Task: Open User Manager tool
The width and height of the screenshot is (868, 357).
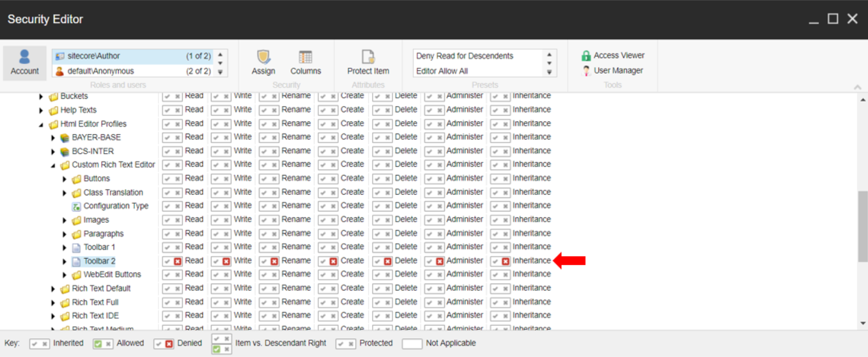Action: 612,71
